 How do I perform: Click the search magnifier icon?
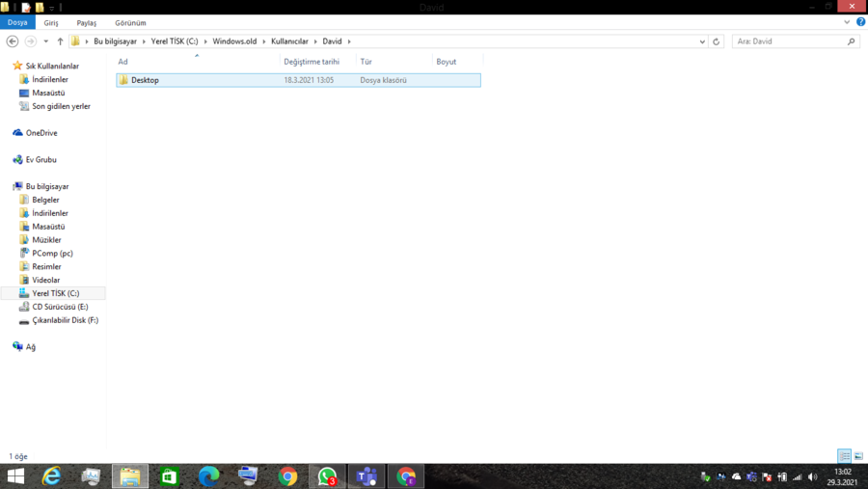(851, 41)
